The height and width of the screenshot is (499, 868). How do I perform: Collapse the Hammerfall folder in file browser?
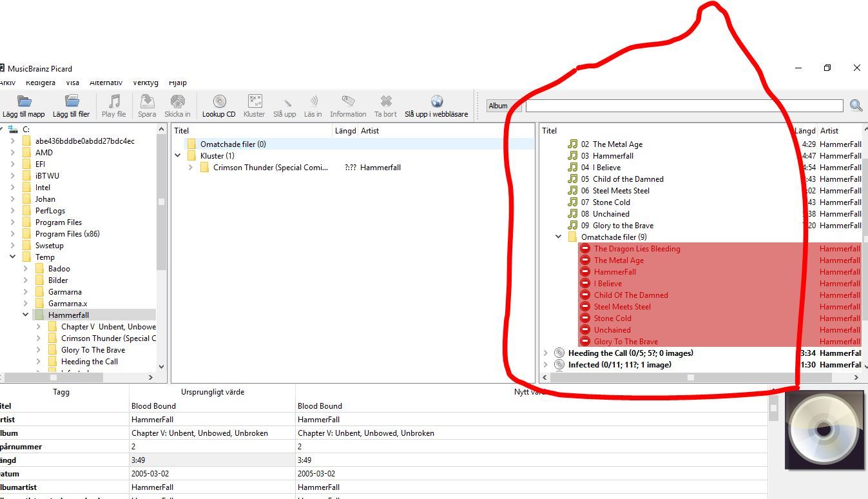[26, 315]
